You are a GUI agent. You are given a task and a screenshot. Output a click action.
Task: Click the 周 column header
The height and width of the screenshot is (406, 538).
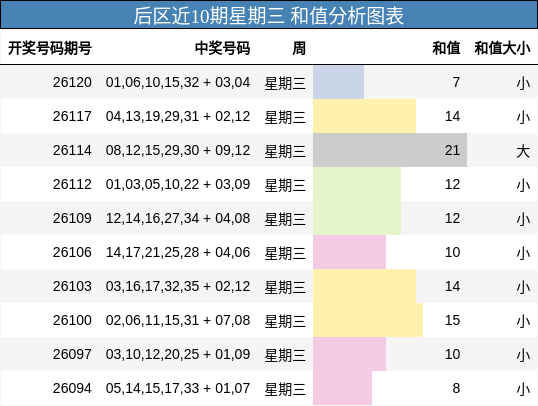click(x=299, y=48)
